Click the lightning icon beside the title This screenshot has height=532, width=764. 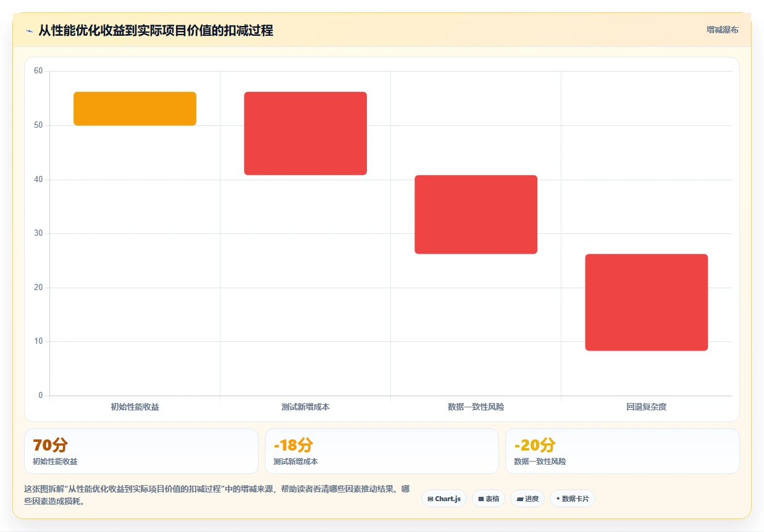[29, 31]
